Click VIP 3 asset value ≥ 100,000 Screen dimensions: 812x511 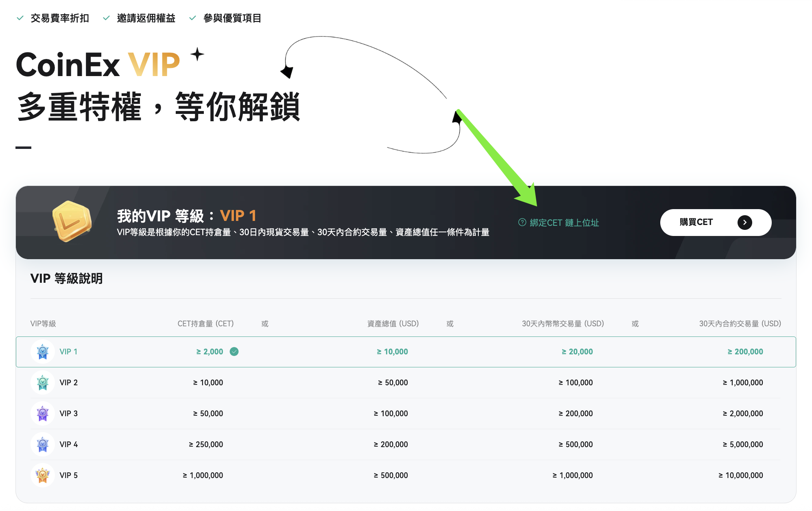391,413
